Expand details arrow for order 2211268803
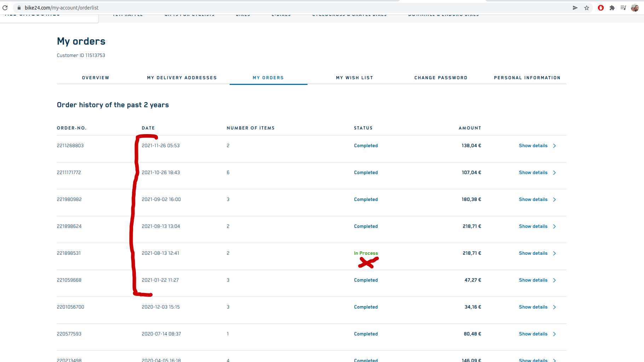 554,146
